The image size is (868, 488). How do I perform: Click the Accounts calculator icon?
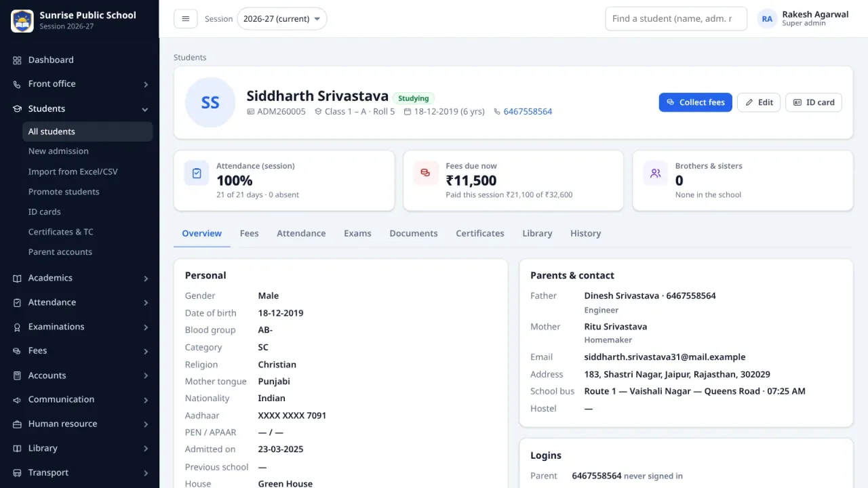point(17,375)
